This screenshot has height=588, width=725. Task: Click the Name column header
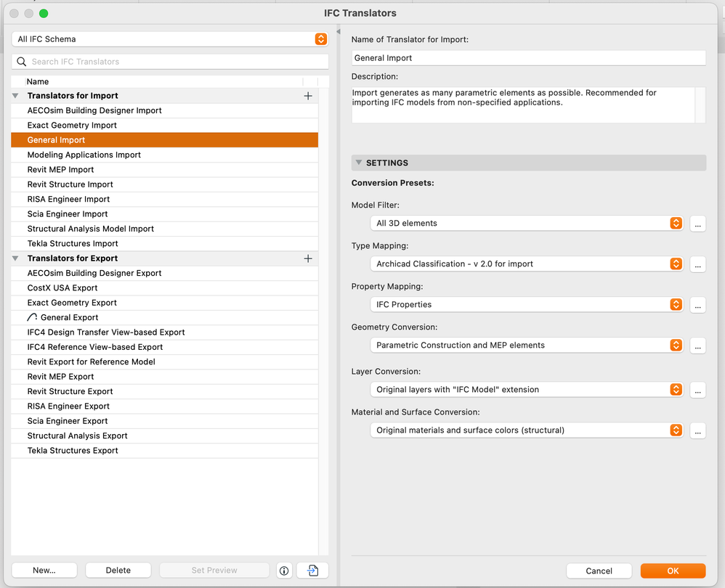click(164, 81)
